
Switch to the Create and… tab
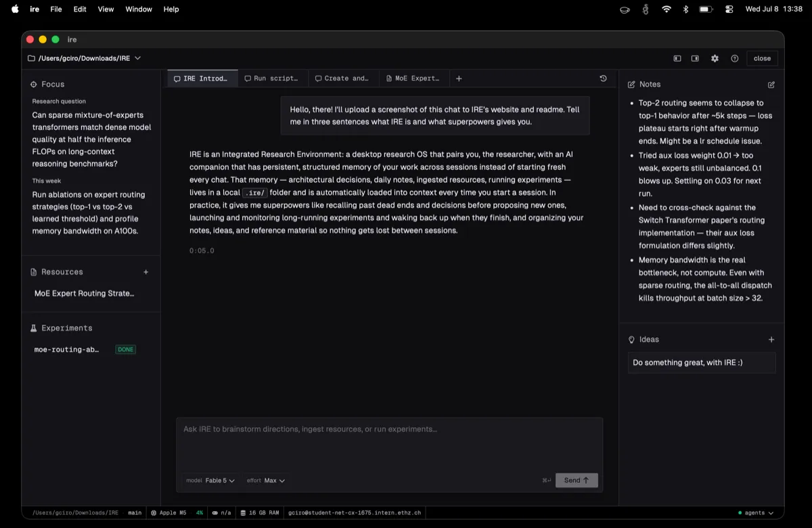344,79
